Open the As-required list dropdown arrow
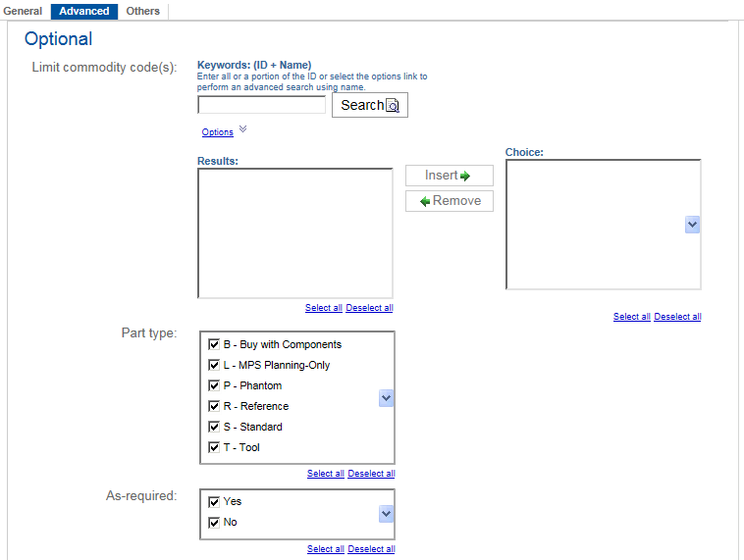This screenshot has width=744, height=560. [386, 514]
